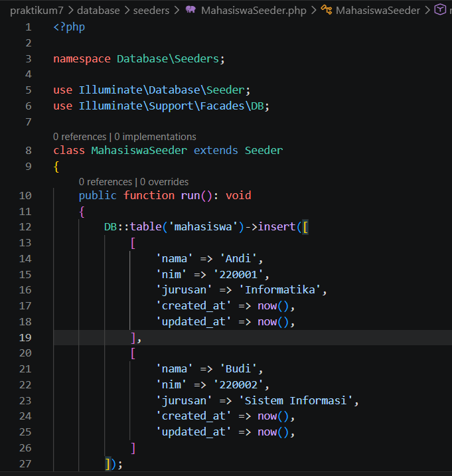This screenshot has width=452, height=476.
Task: Click opening brace on line 9
Action: 56,167
